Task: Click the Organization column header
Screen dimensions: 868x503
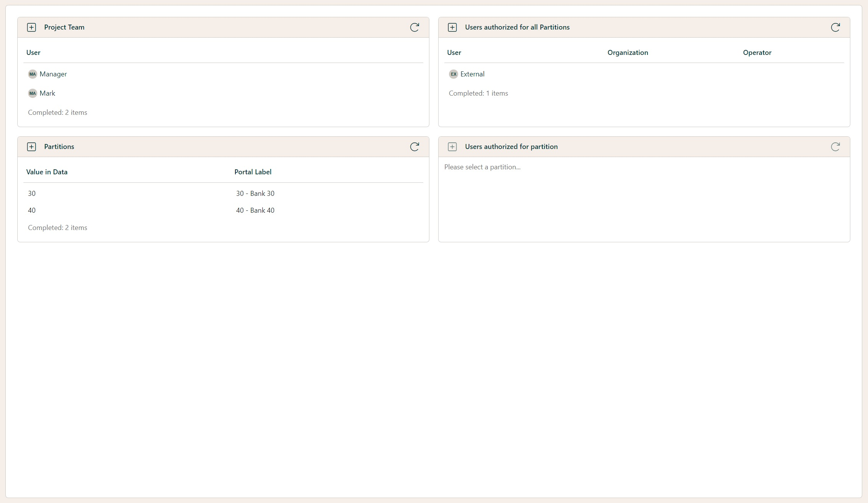Action: (x=628, y=53)
